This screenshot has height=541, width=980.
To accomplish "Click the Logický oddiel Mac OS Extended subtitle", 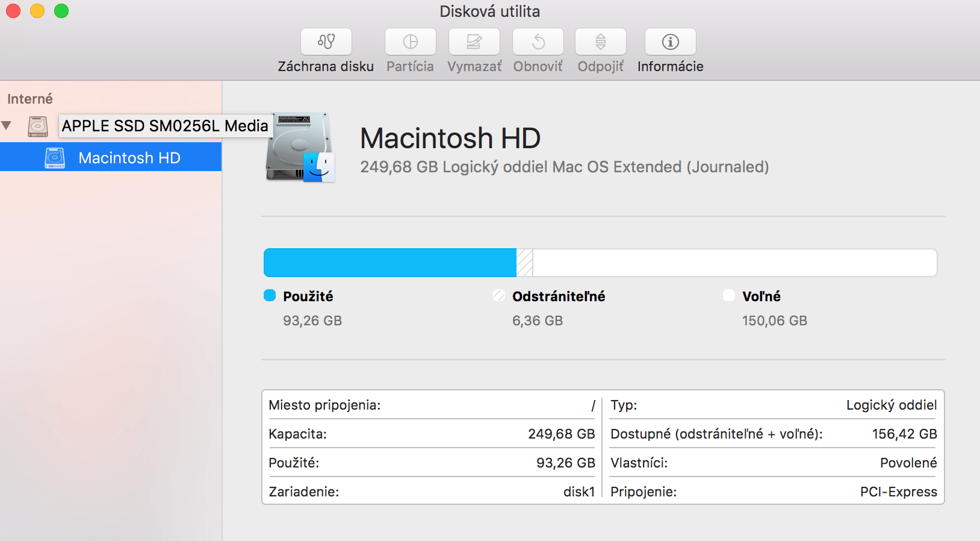I will (x=565, y=167).
